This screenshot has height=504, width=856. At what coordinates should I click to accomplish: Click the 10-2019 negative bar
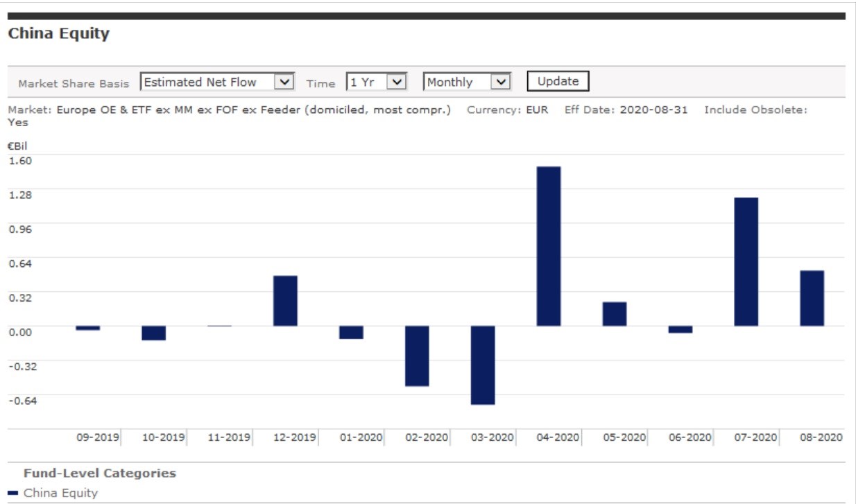click(153, 333)
